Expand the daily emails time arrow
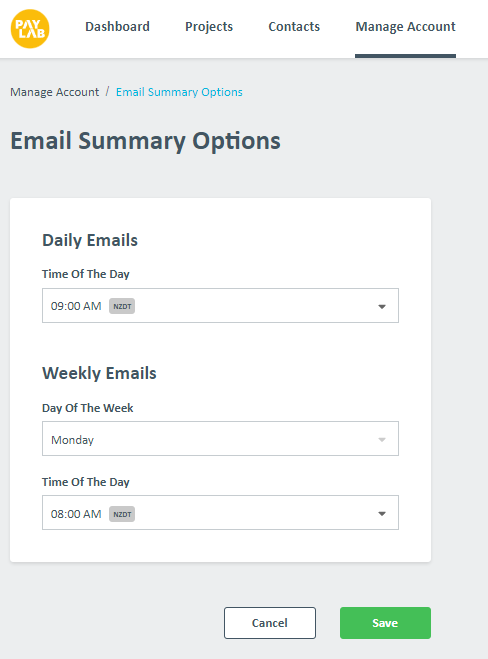488x659 pixels. pos(382,306)
